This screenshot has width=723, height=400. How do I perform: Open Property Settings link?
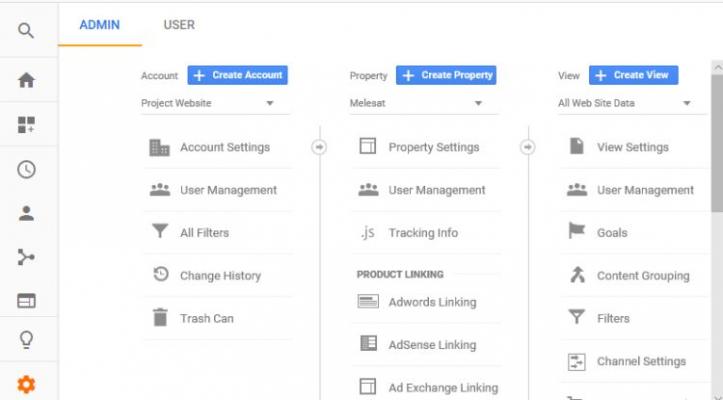[x=434, y=148]
